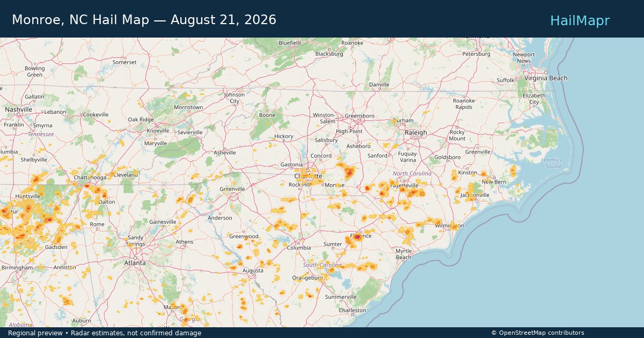Select the Birmingham label
Viewport: 644px width, 338px height.
coord(17,268)
